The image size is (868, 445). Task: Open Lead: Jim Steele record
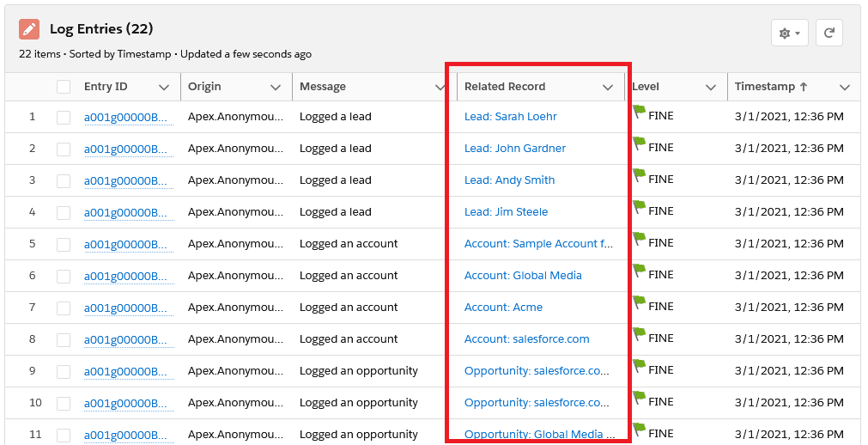(x=506, y=211)
